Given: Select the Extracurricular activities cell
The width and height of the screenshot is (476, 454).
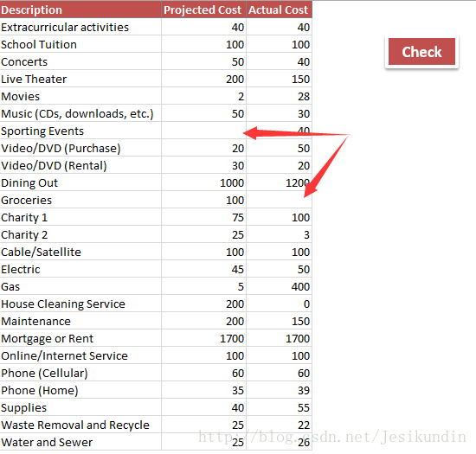Looking at the screenshot, I should [x=80, y=27].
